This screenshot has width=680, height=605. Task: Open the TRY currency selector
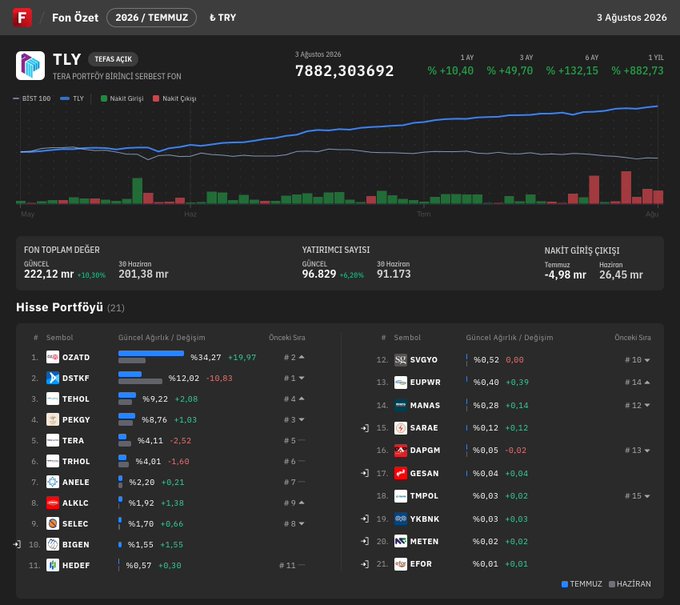coord(222,17)
